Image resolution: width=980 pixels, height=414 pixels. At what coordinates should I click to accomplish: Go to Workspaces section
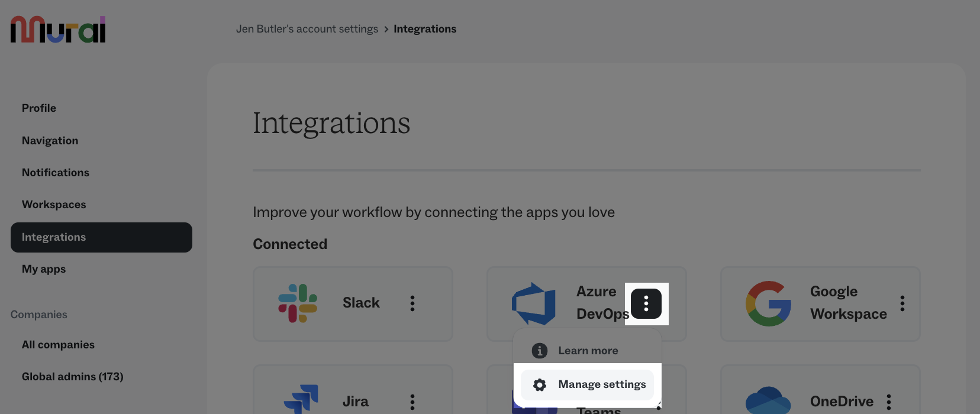[x=54, y=205]
